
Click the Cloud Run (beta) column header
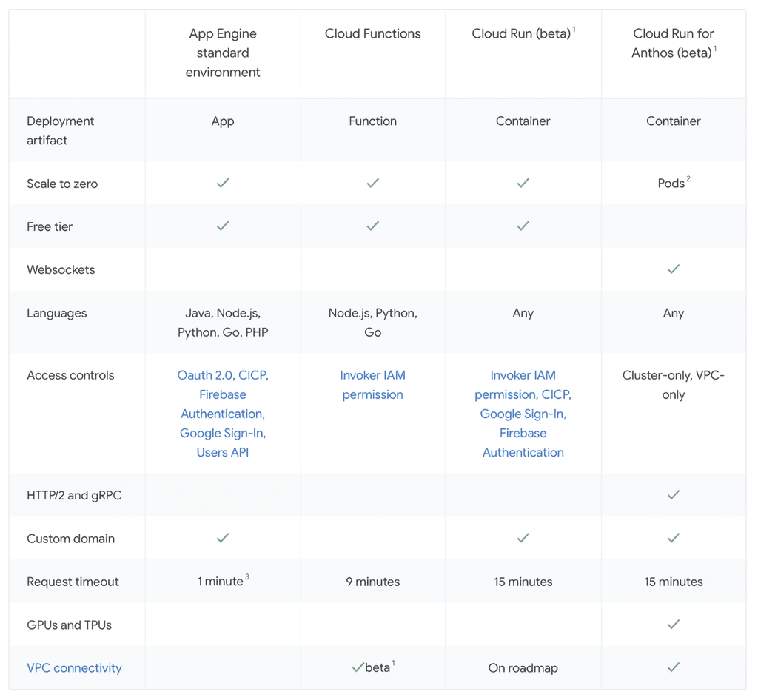coord(522,34)
